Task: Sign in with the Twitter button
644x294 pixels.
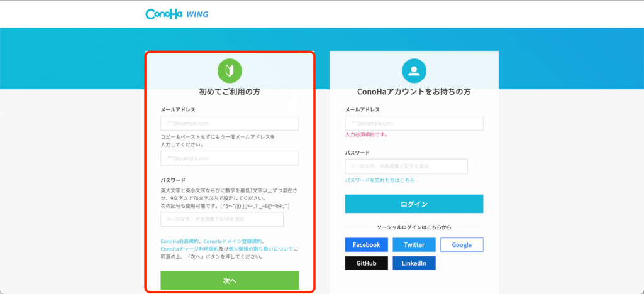Action: [x=414, y=245]
